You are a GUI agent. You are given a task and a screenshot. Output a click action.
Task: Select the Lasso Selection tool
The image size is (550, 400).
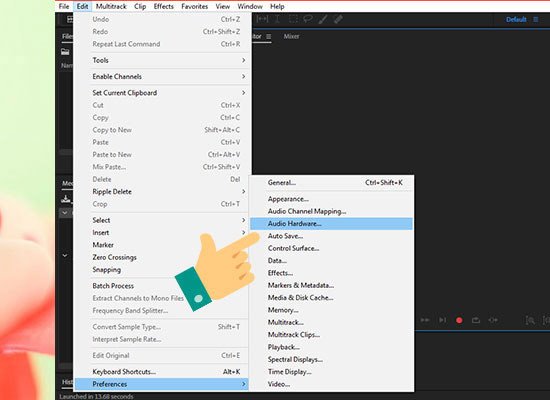[308, 19]
